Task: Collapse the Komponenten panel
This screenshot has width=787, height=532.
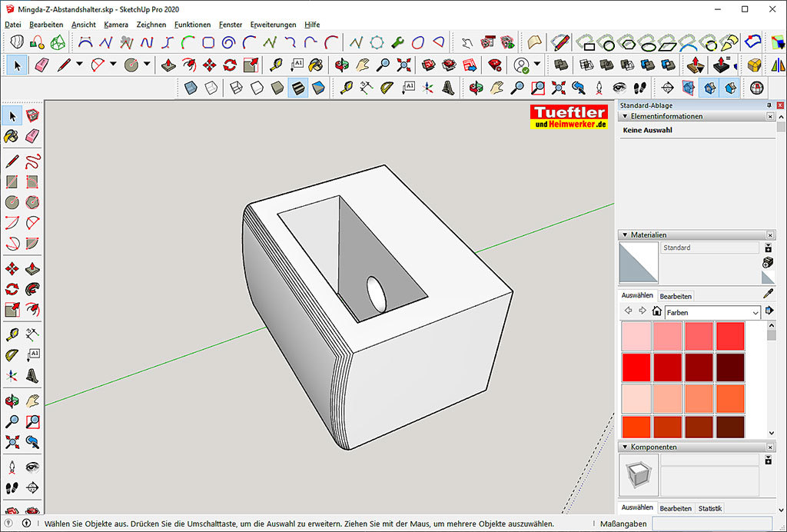Action: (x=626, y=447)
